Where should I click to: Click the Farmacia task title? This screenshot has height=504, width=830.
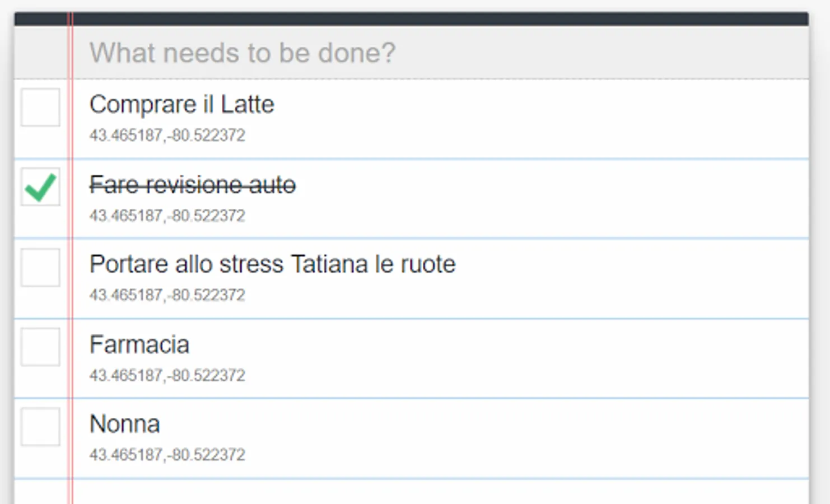pyautogui.click(x=139, y=344)
